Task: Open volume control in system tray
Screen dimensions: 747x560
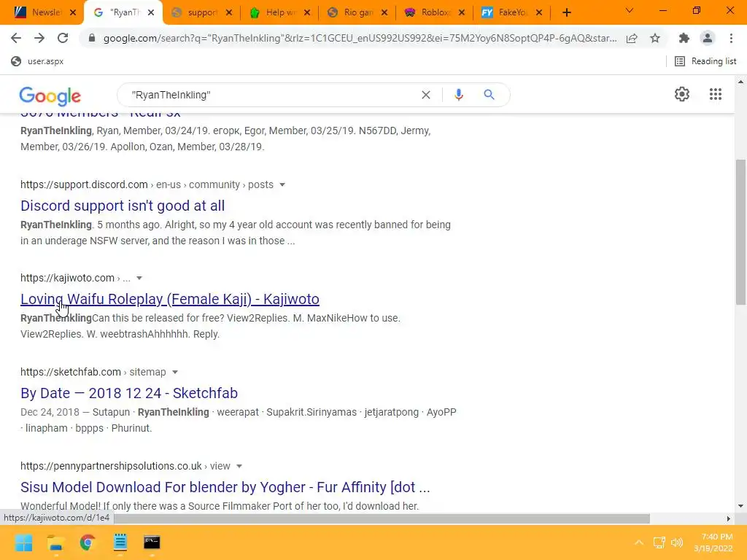Action: tap(676, 542)
